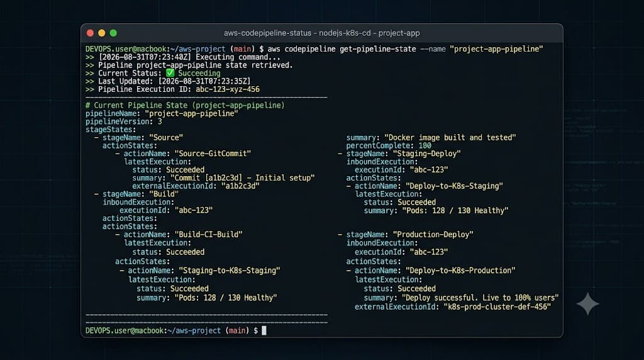Image resolution: width=644 pixels, height=360 pixels.
Task: Click 'Pipeline project-app-pipeline state retrieved.' line
Action: pos(196,65)
